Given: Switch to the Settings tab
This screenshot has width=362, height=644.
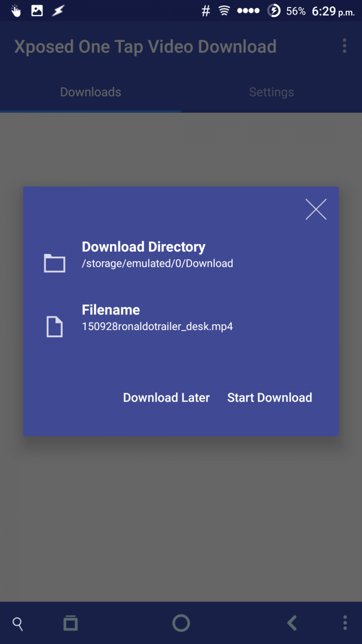Looking at the screenshot, I should click(271, 92).
